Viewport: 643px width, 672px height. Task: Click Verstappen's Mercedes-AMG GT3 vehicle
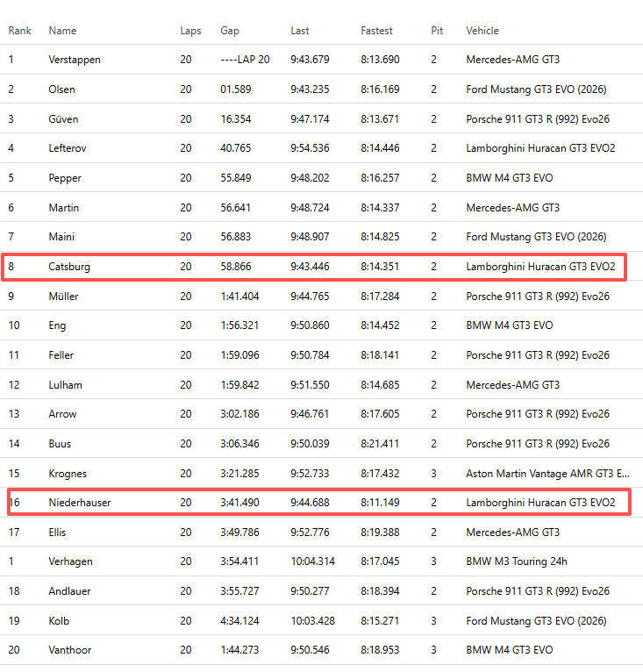pos(512,60)
